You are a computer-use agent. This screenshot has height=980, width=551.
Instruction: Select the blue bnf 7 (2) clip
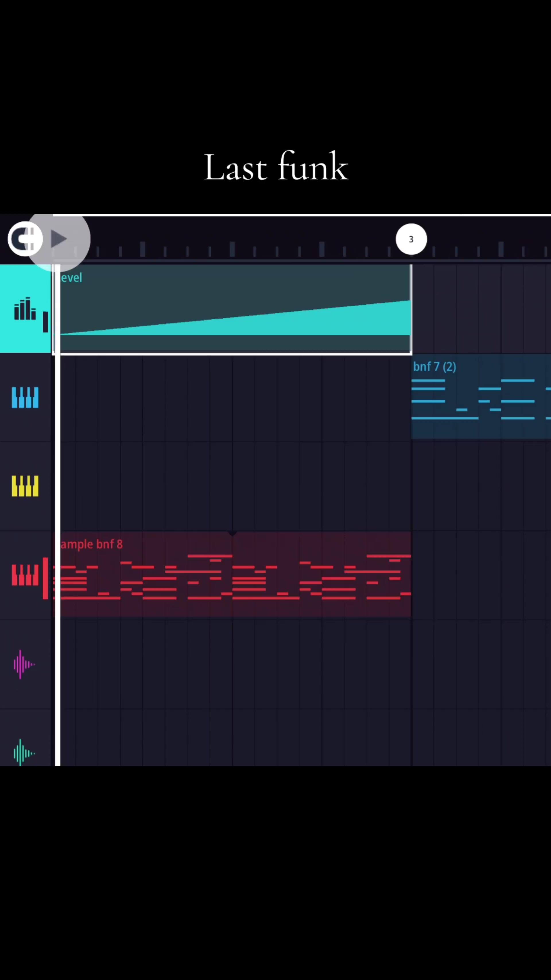[x=481, y=396]
